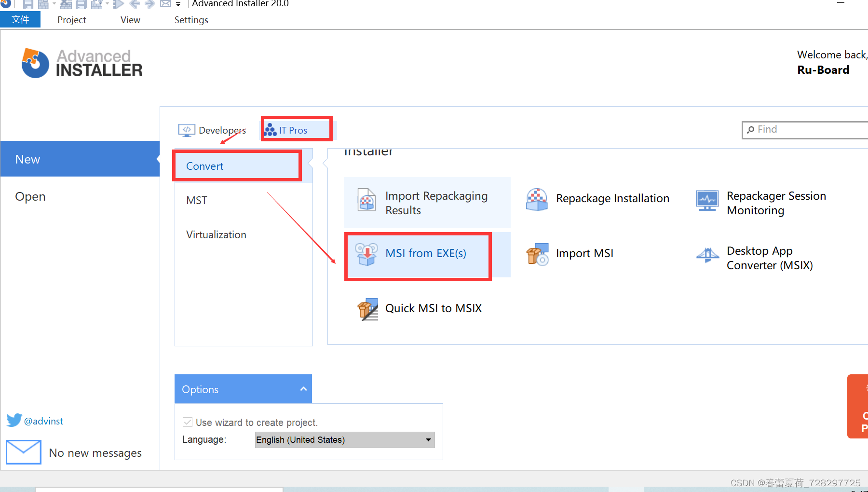Viewport: 868px width, 492px height.
Task: Click the Import MSI icon
Action: click(537, 254)
